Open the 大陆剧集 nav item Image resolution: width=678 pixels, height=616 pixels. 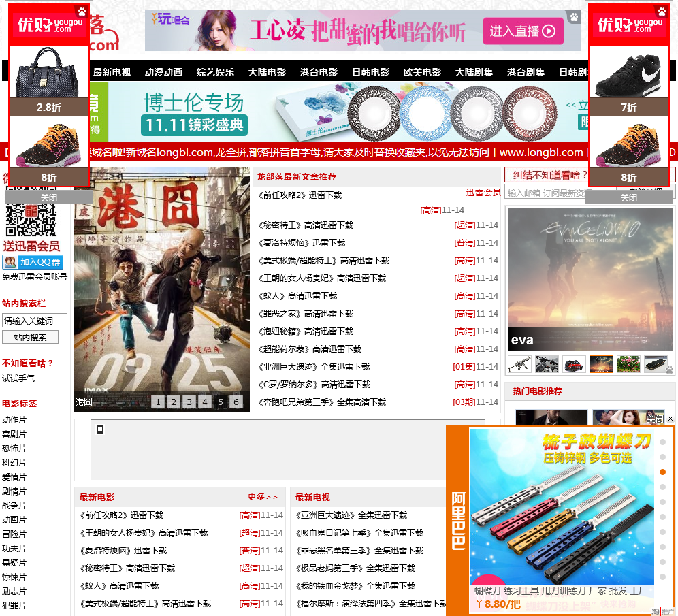click(x=474, y=71)
